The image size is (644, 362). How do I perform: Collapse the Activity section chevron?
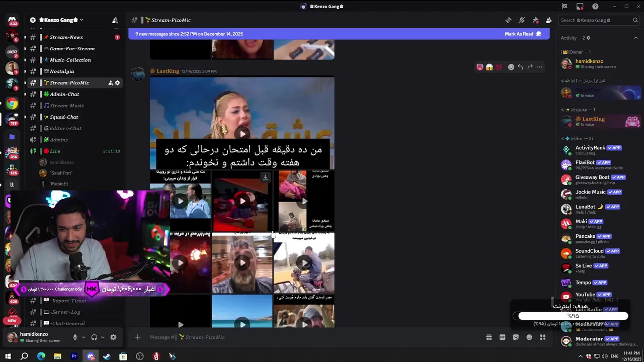point(636,38)
